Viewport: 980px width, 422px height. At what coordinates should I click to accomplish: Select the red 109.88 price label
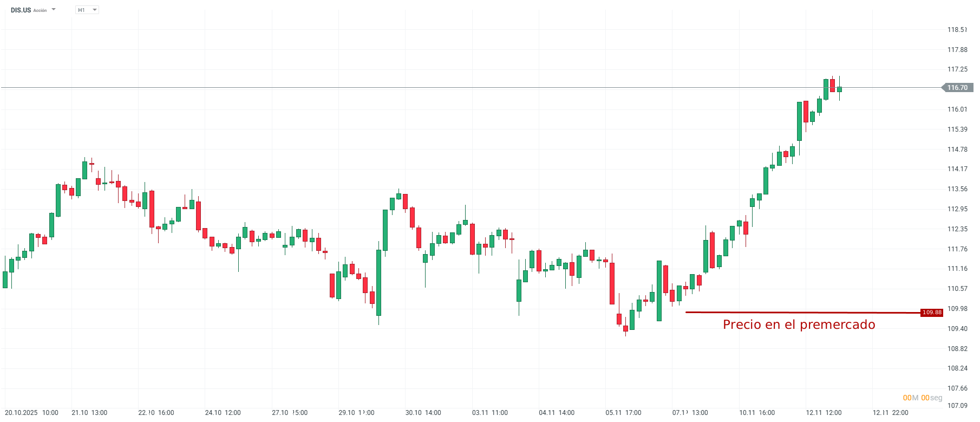point(932,313)
